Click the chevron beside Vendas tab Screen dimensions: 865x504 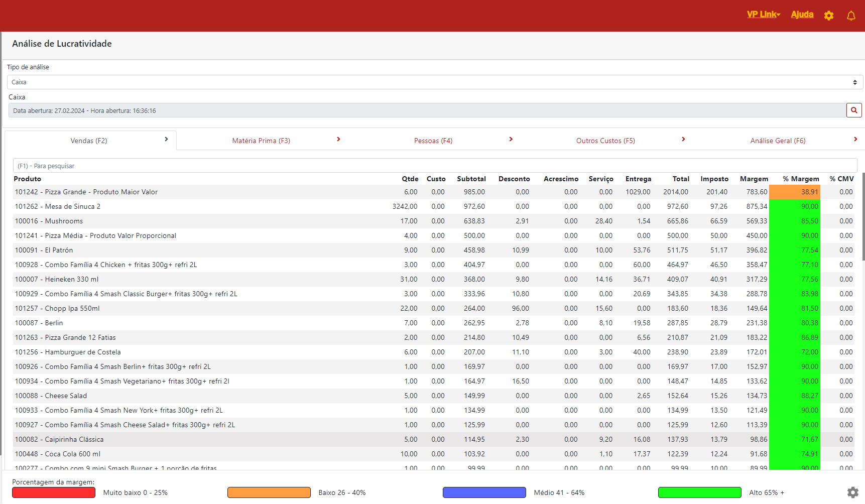tap(166, 140)
